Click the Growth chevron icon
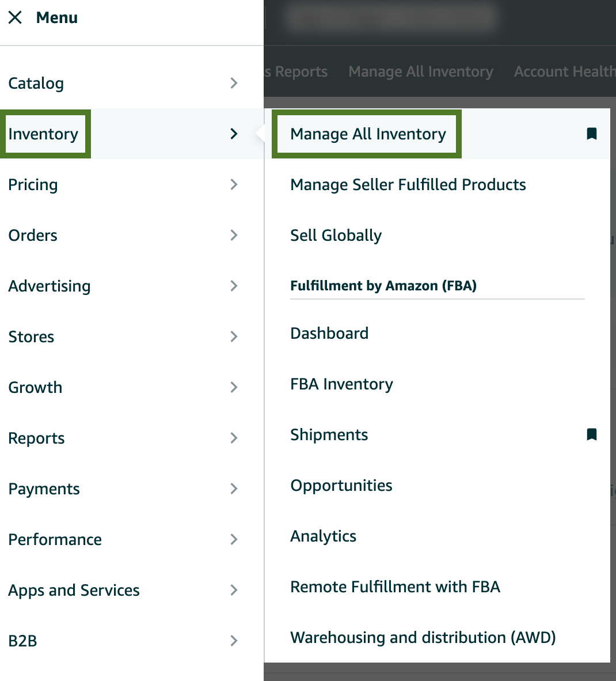The height and width of the screenshot is (681, 616). click(x=234, y=387)
